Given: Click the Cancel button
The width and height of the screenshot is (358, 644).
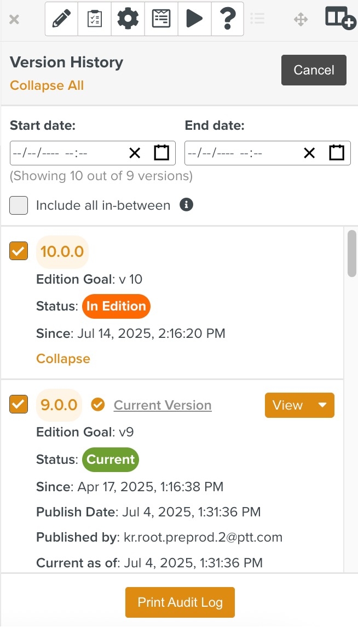Looking at the screenshot, I should tap(314, 70).
